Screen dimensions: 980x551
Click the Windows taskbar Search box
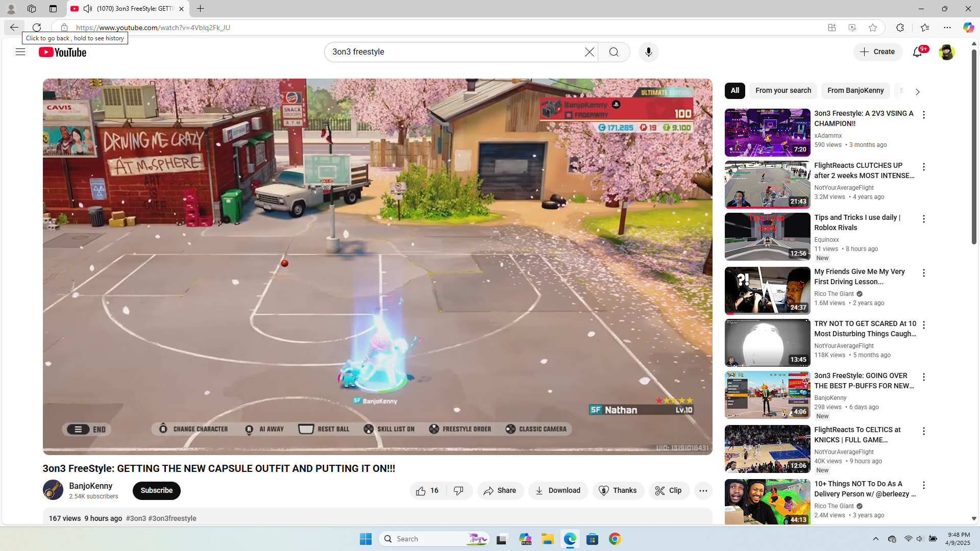434,539
